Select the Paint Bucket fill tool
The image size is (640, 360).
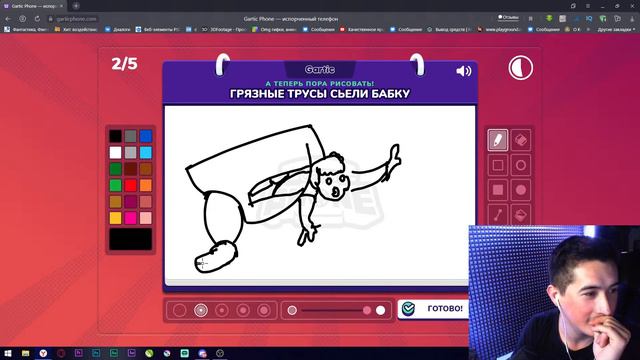tap(520, 214)
